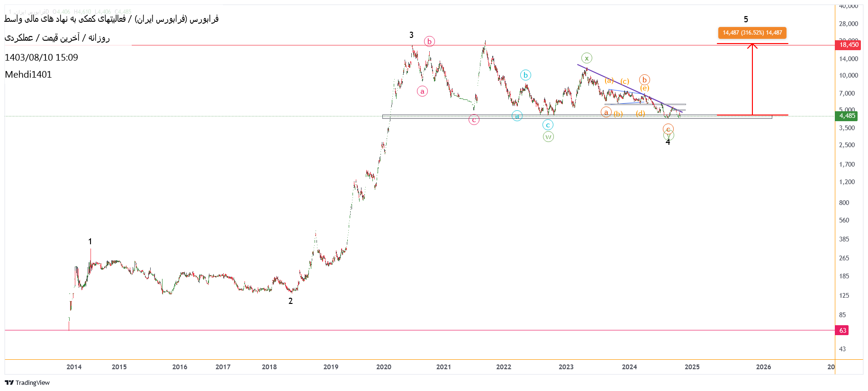Screen dimensions: 868x391
Task: Click the Persian chart title on the top line
Action: click(x=111, y=19)
